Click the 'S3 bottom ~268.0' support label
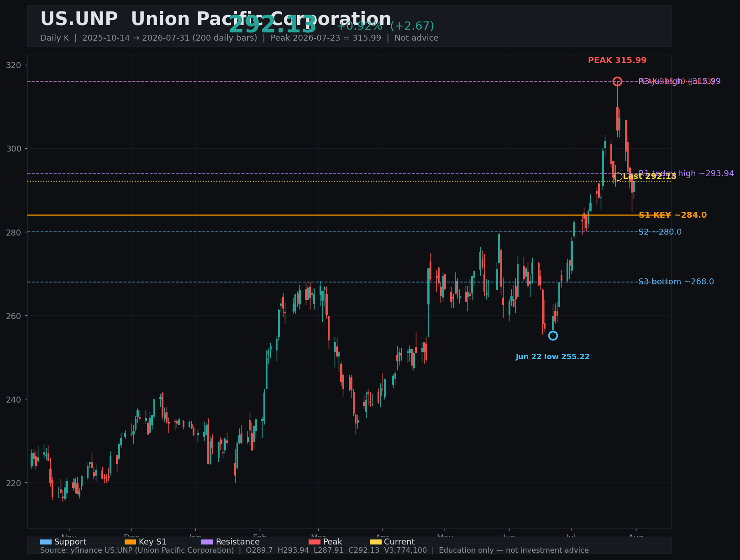Screen dimensions: 740x560 (676, 282)
